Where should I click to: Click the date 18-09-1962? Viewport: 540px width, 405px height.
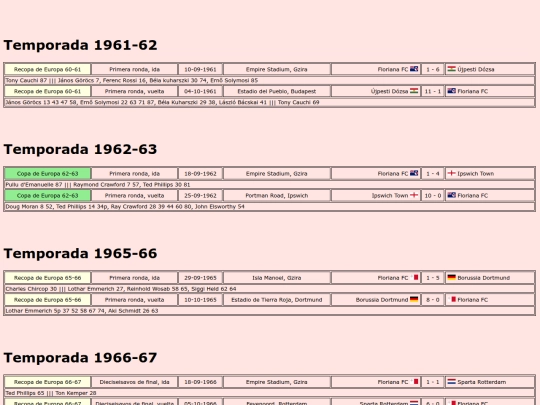(200, 174)
